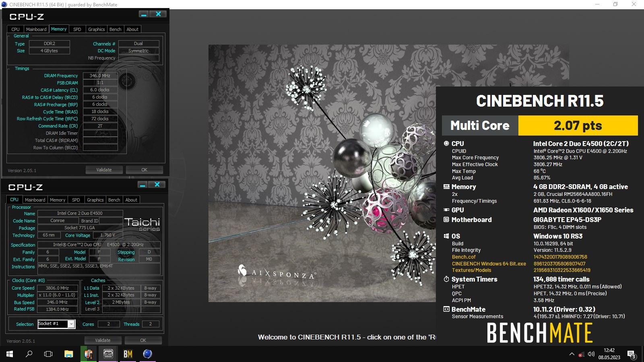Select the Bench.cof file integrity entry
The width and height of the screenshot is (644, 362).
(464, 257)
